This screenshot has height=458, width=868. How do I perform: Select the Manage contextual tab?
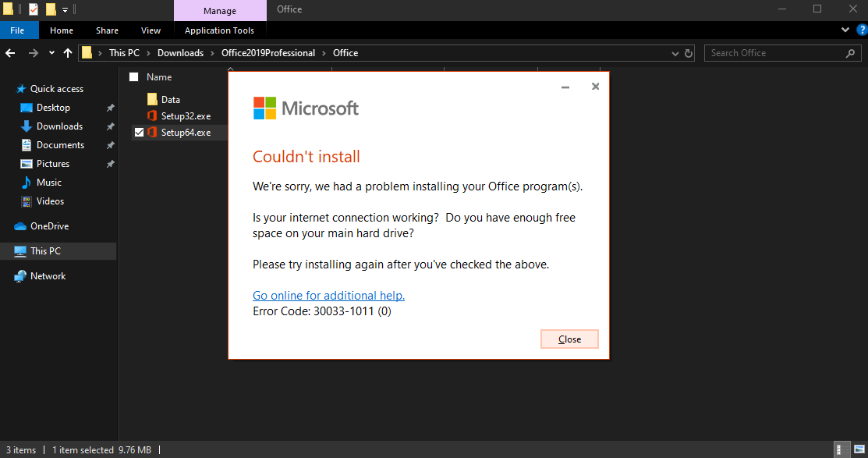[220, 10]
